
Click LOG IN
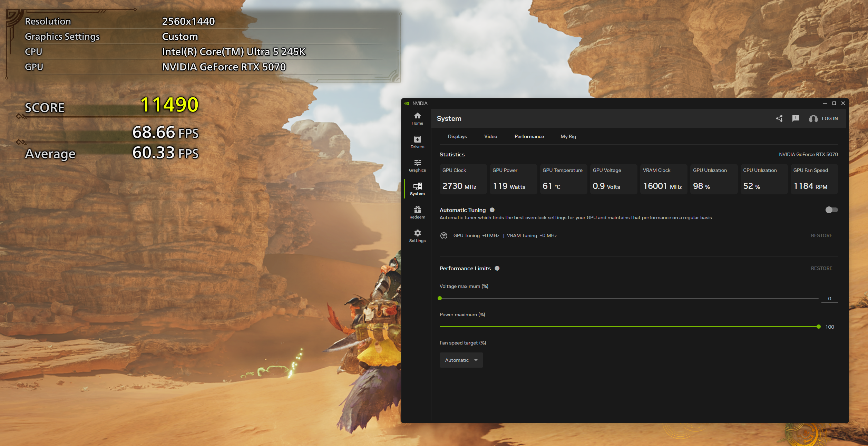(830, 118)
